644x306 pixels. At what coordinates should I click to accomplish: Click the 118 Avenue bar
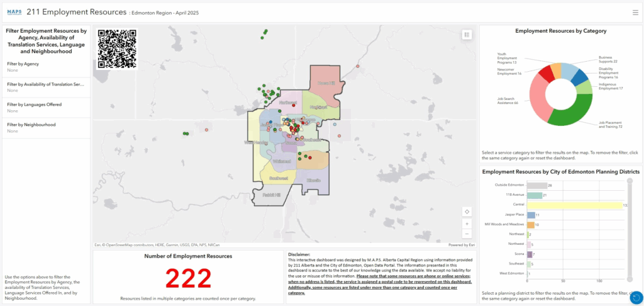click(535, 195)
